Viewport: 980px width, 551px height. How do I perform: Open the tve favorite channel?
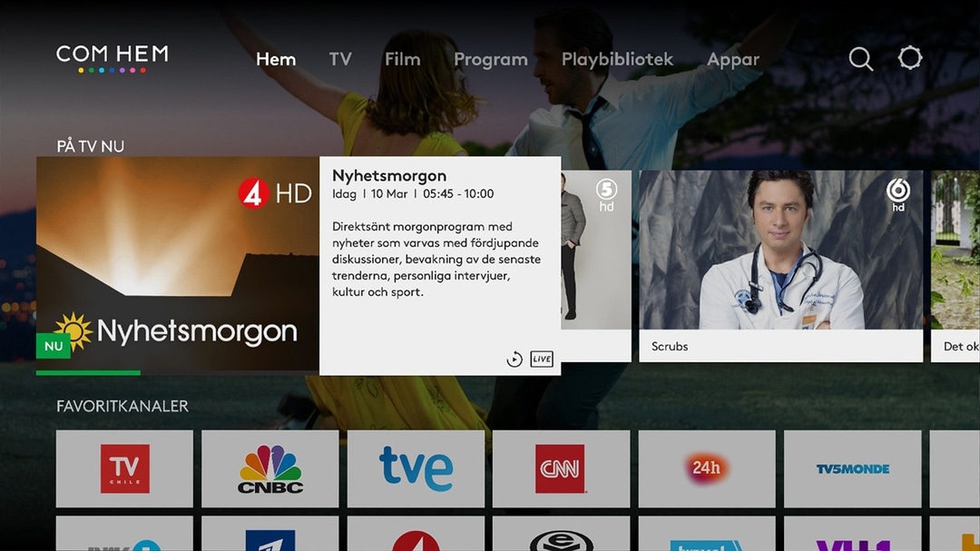[x=416, y=468]
